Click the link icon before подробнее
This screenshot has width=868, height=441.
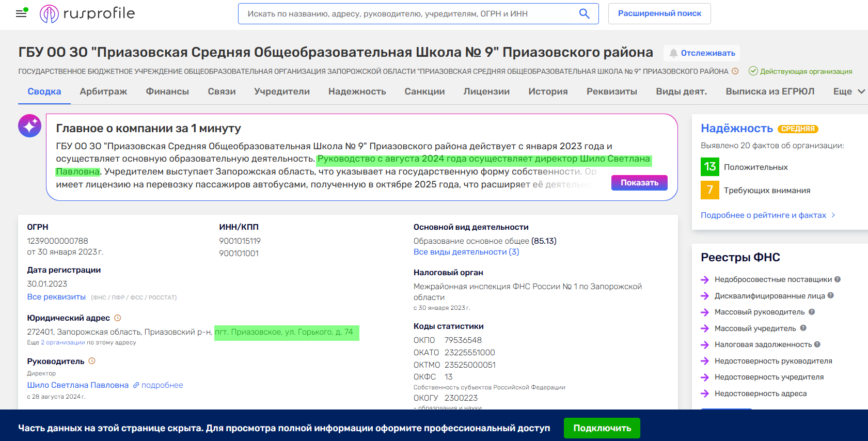pyautogui.click(x=136, y=385)
